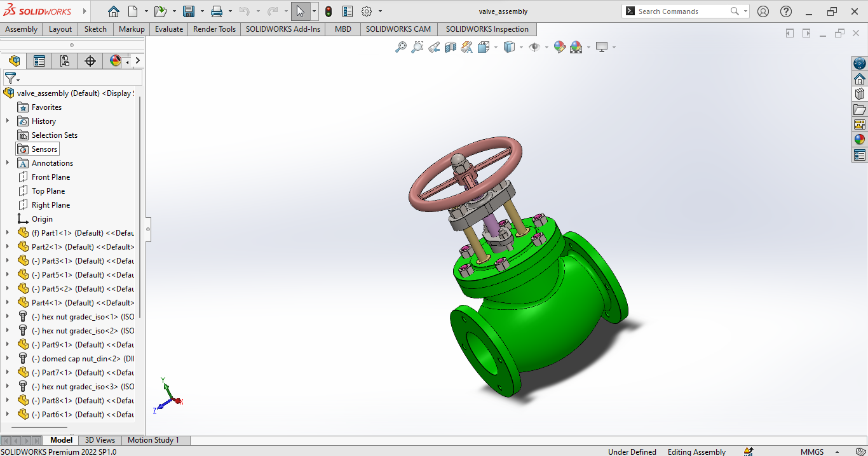Open SOLIDWORKS Add-Ins tab

click(283, 29)
